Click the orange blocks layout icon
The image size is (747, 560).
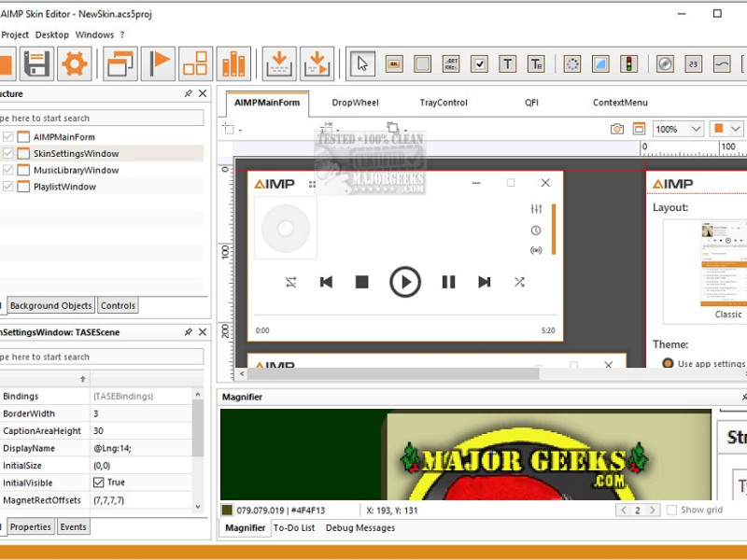coord(196,63)
